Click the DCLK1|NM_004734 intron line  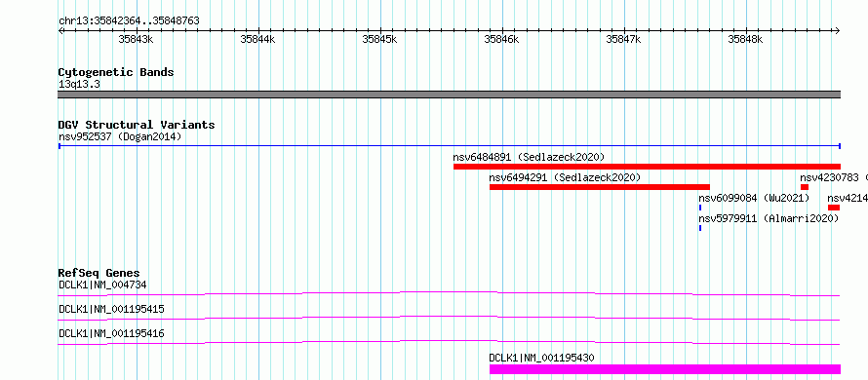449,293
